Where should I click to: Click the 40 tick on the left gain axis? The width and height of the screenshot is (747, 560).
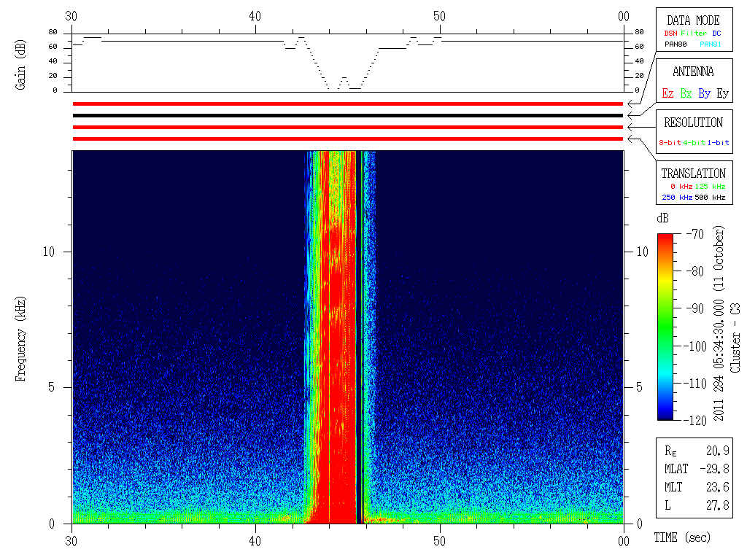[53, 61]
